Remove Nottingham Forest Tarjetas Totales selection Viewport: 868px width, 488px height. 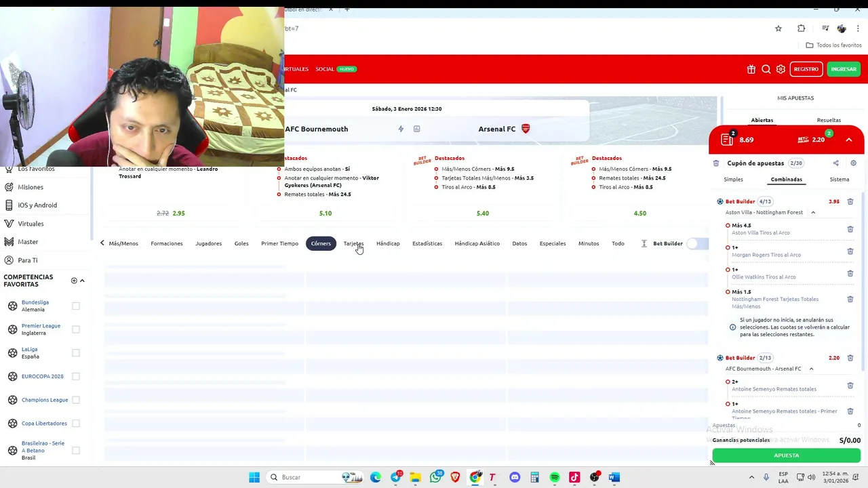point(850,299)
